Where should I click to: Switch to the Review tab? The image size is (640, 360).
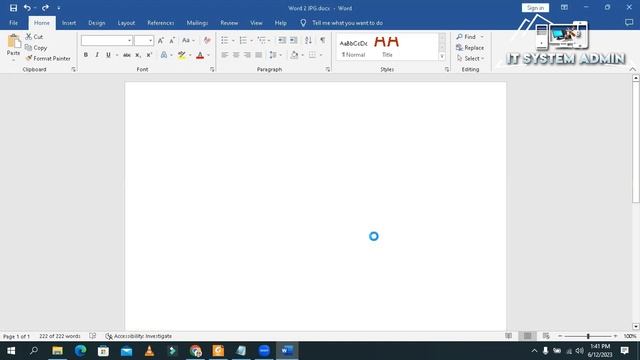click(x=229, y=23)
